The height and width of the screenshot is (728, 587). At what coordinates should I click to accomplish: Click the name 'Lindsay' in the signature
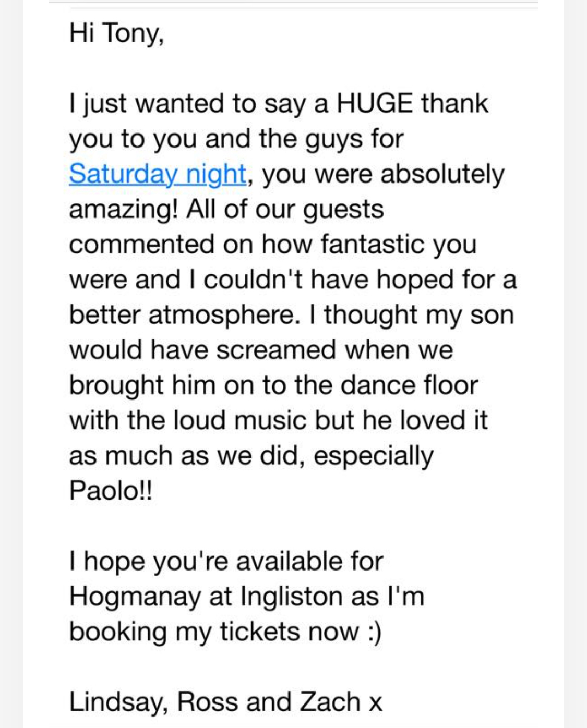(x=118, y=702)
